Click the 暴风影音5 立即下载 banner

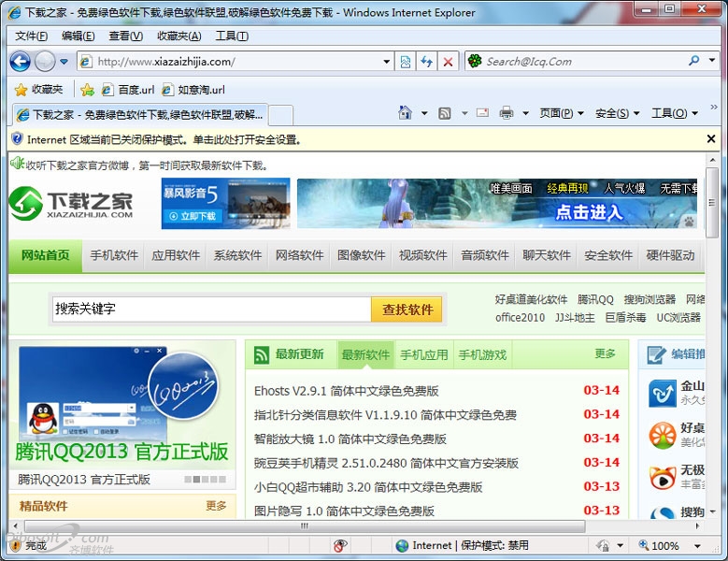[225, 204]
